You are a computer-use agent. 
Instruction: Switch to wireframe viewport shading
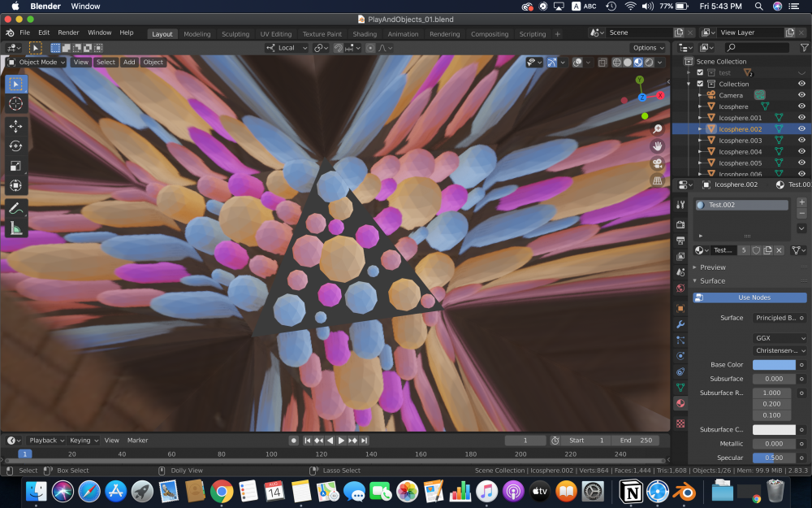pos(617,63)
